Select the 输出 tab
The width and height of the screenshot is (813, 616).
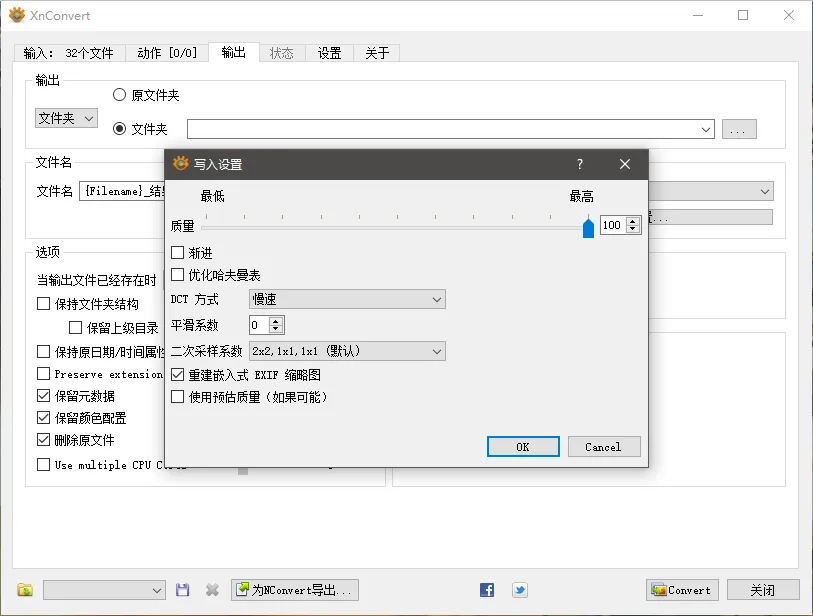point(233,52)
